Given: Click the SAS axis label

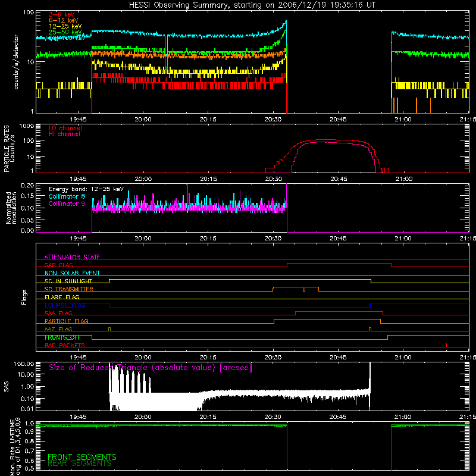Looking at the screenshot, I should pos(6,387).
